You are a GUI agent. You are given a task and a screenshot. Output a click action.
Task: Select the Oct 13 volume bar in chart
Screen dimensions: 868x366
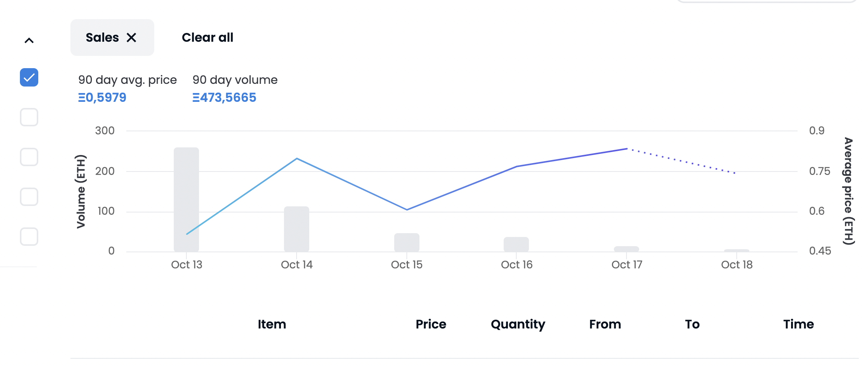(186, 199)
